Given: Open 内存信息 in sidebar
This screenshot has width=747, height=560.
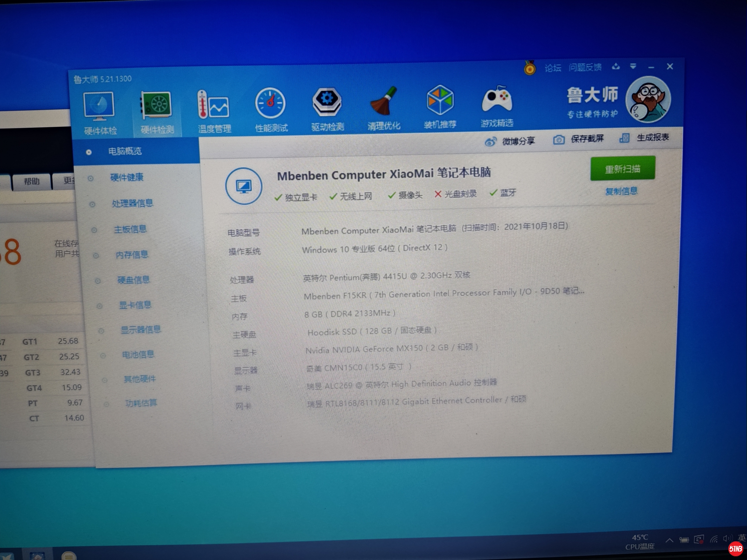Looking at the screenshot, I should [x=131, y=255].
